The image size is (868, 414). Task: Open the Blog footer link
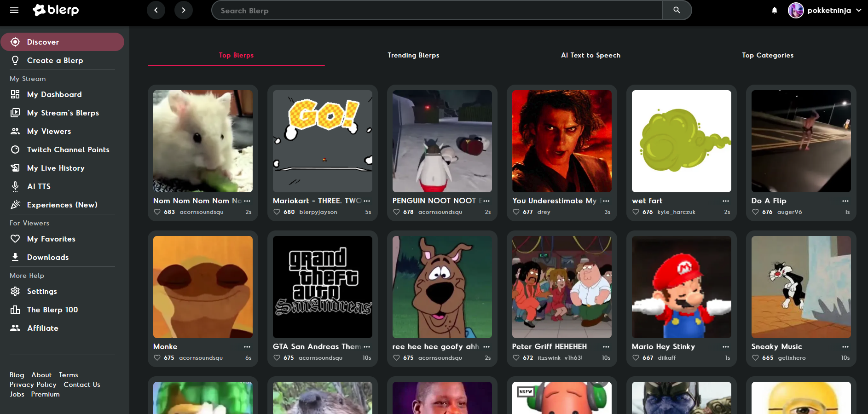(17, 375)
